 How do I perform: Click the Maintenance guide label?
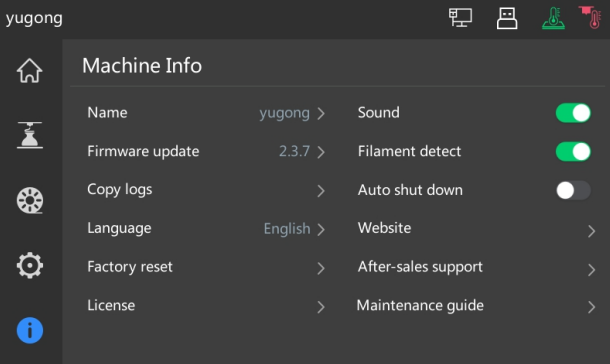pyautogui.click(x=420, y=306)
